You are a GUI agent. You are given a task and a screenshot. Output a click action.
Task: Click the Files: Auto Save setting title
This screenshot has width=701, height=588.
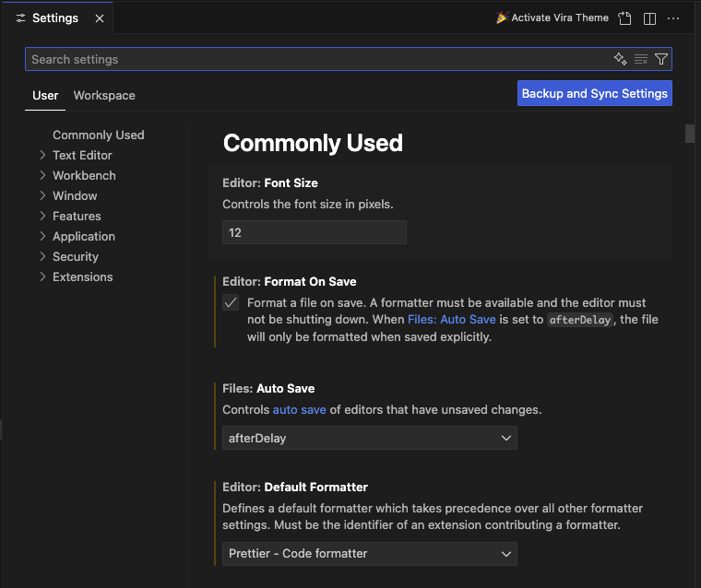click(268, 388)
